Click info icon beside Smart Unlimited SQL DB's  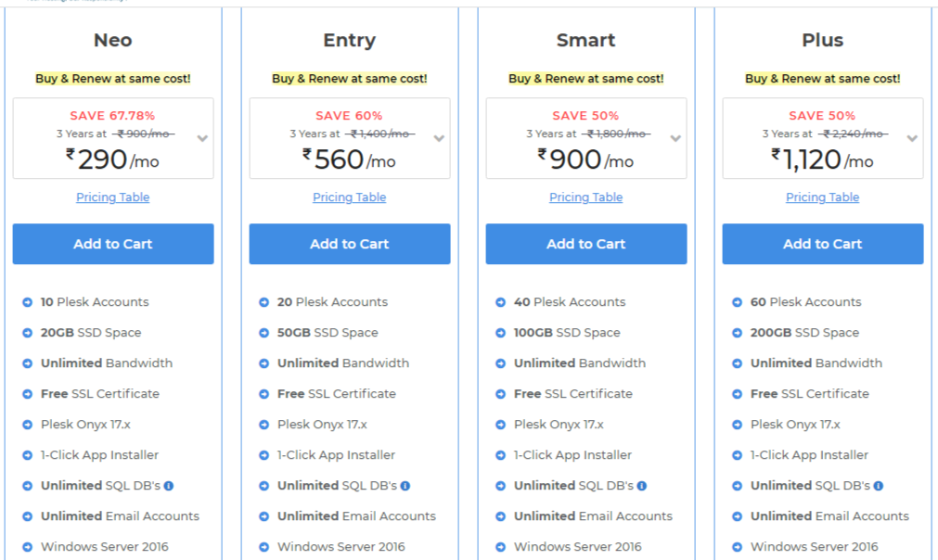tap(642, 486)
